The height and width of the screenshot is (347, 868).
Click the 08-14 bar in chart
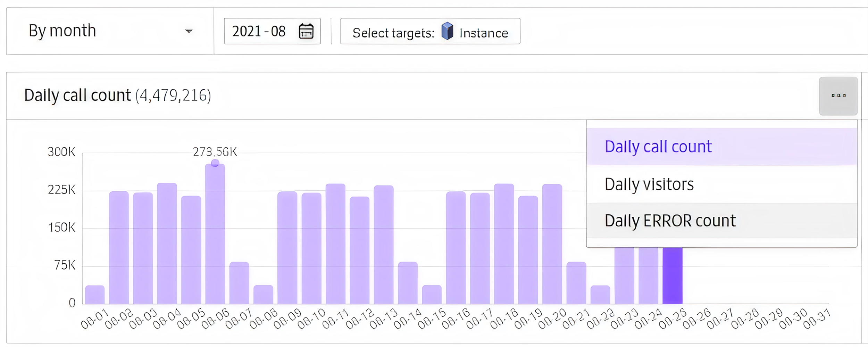[x=408, y=283]
